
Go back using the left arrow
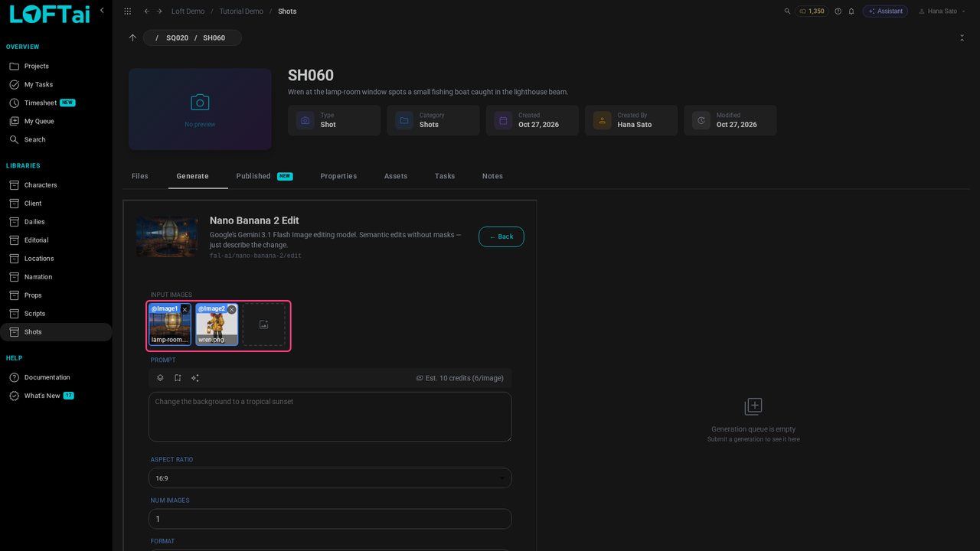point(147,11)
